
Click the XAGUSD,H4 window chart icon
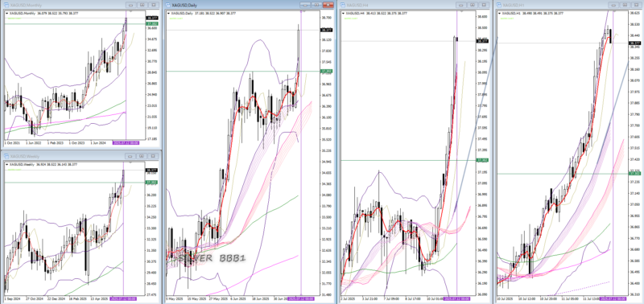tap(343, 5)
